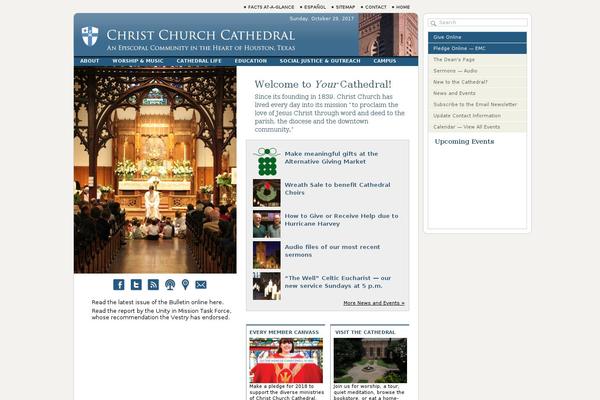Click the Every Member Canvass heading

284,332
